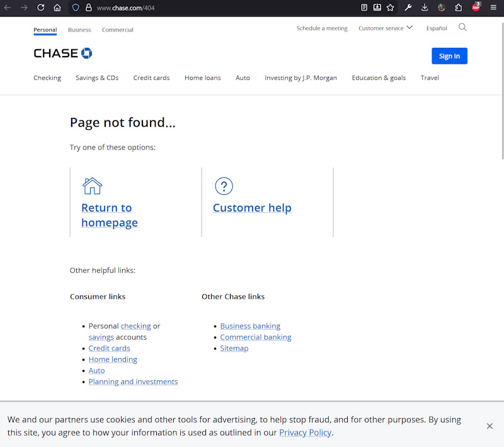Go to the browser home page icon
The width and height of the screenshot is (504, 447).
point(57,8)
